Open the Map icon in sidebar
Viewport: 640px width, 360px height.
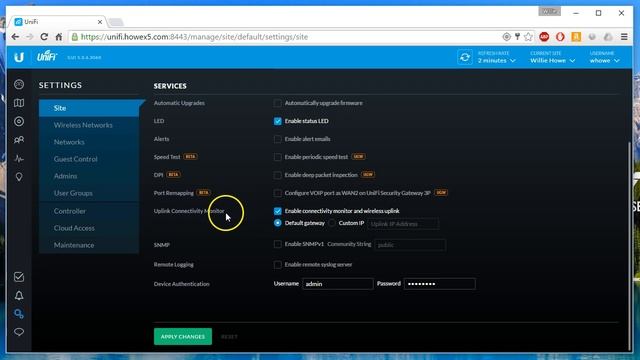(19, 103)
